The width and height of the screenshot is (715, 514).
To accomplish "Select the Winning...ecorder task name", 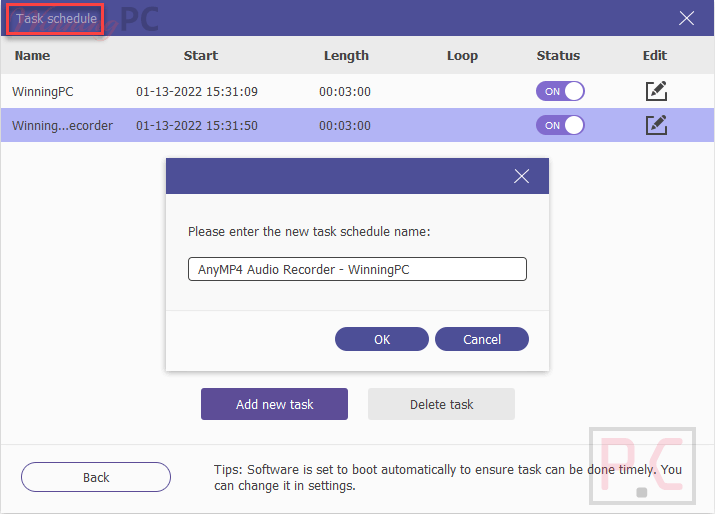I will (x=62, y=125).
